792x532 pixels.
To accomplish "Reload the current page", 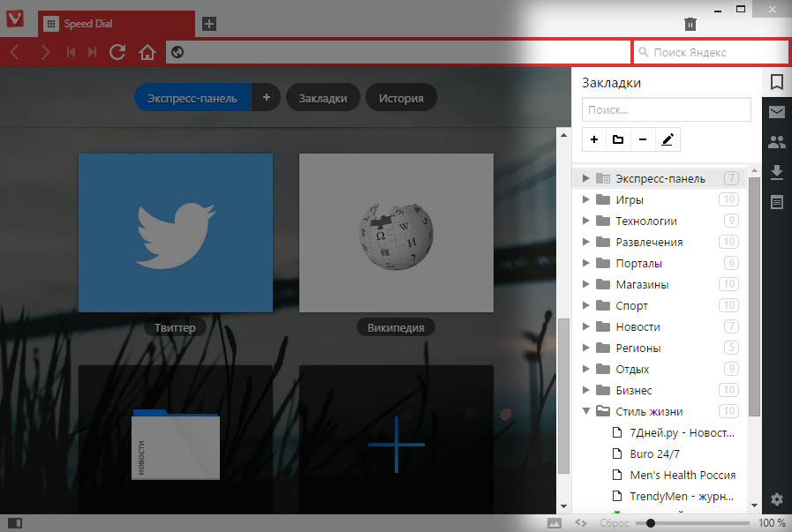I will [117, 52].
